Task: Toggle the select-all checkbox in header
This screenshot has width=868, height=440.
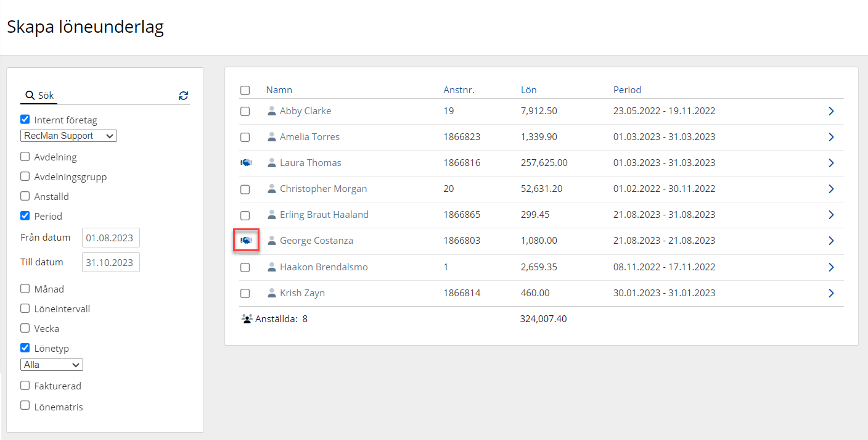Action: [245, 90]
